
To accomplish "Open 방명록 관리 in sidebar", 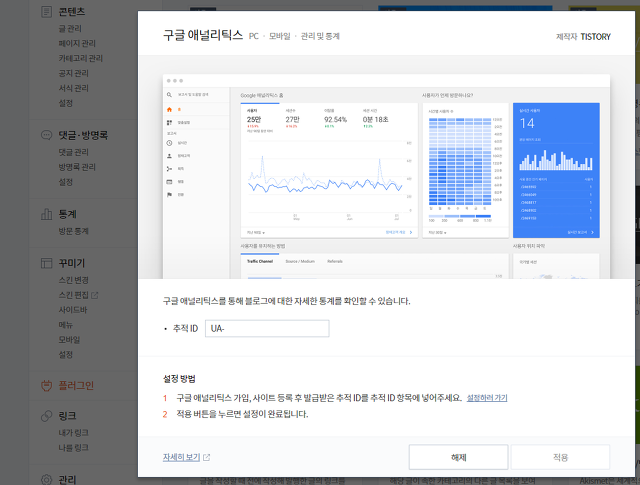I will coord(77,167).
